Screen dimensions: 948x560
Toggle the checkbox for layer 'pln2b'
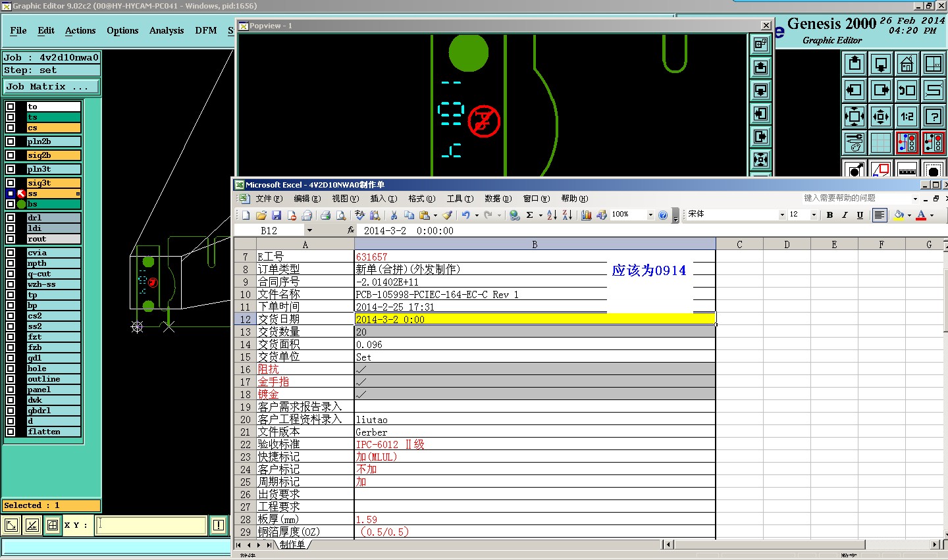click(11, 141)
